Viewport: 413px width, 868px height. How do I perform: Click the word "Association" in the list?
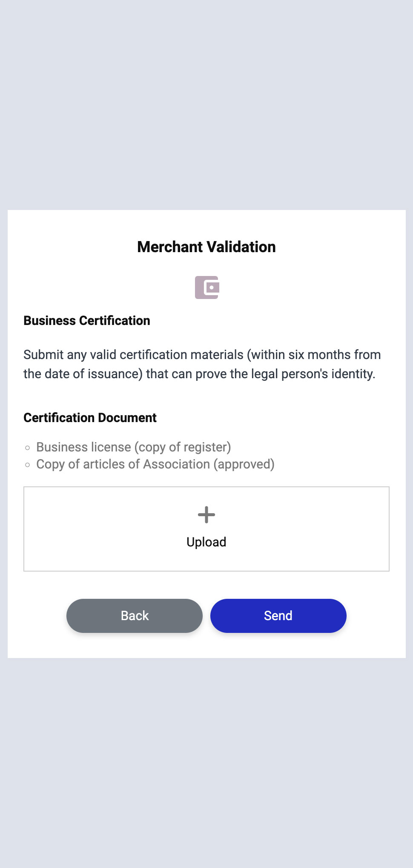click(x=176, y=464)
